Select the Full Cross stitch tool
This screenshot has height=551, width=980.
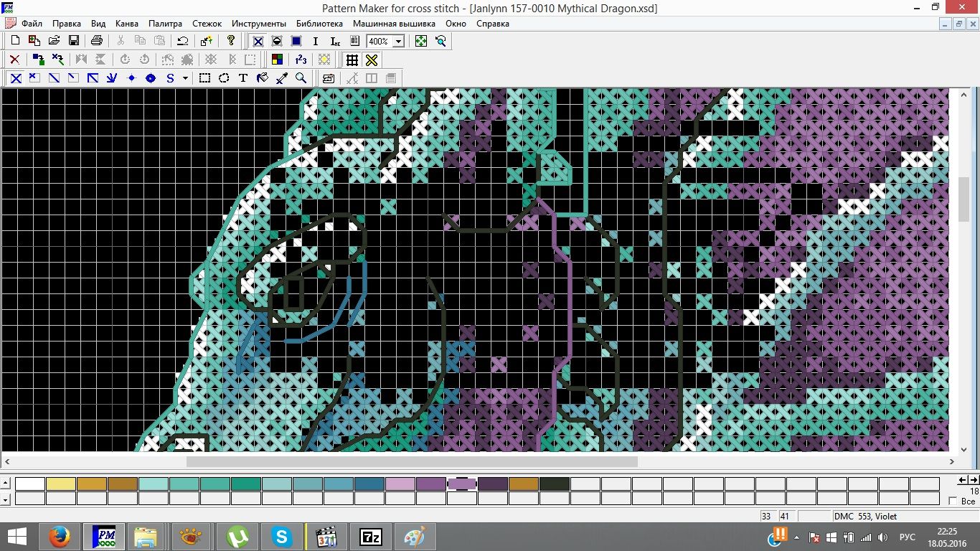16,78
